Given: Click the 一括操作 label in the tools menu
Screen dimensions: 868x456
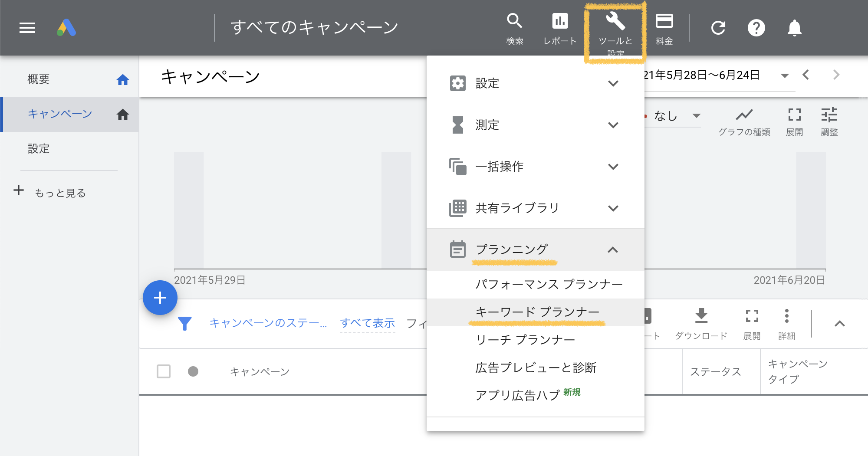Looking at the screenshot, I should [500, 167].
